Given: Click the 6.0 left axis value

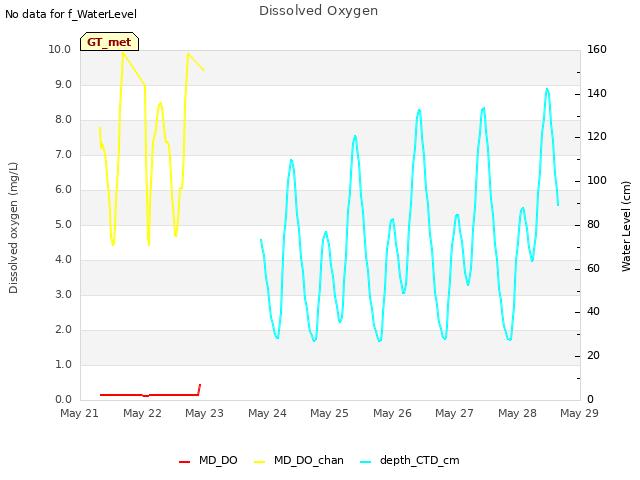Looking at the screenshot, I should (x=63, y=189).
